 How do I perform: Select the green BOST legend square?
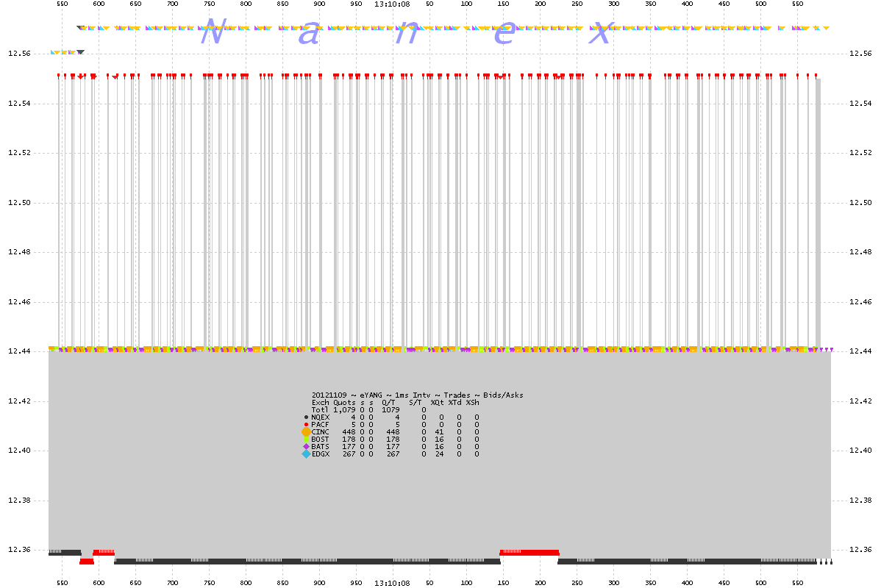(306, 440)
